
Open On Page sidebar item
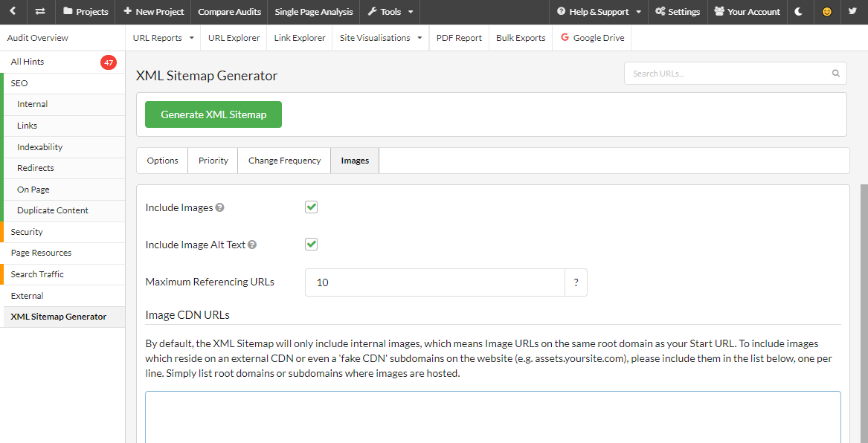64,190
